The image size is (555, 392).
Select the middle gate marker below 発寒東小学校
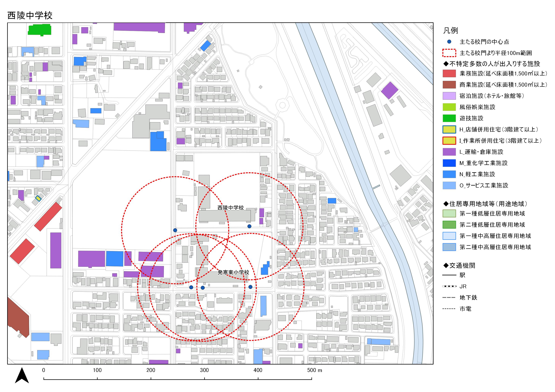click(x=203, y=288)
